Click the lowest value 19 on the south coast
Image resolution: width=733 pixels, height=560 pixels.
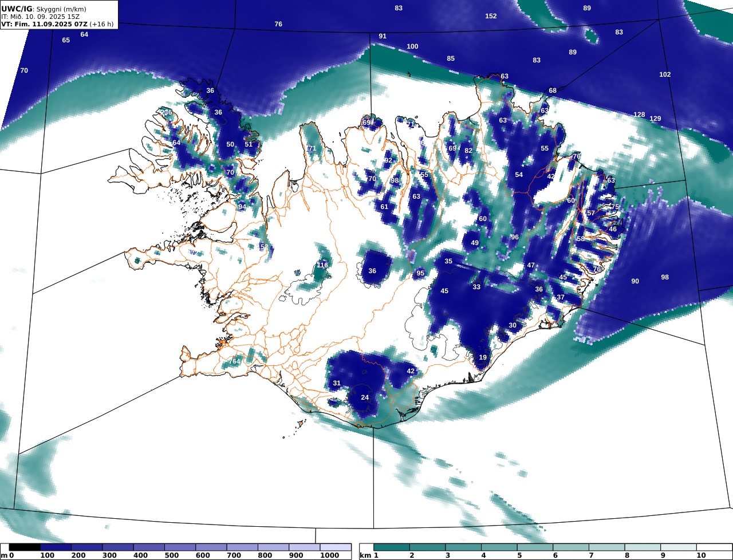point(483,357)
